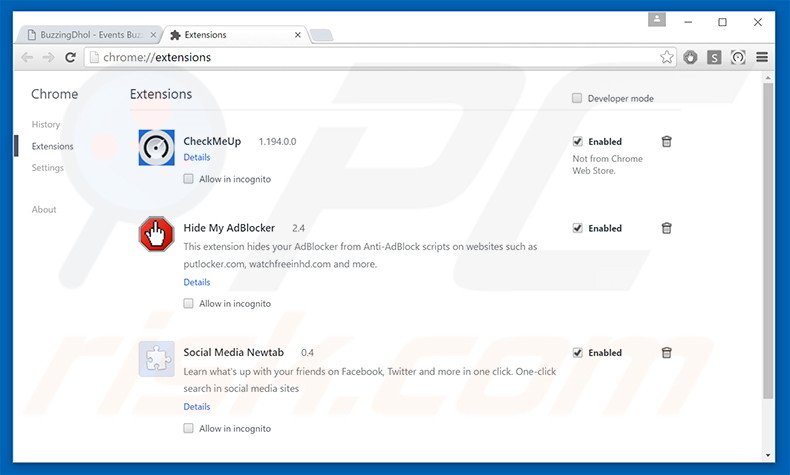Remove CheckMeUp with its trash icon
The height and width of the screenshot is (475, 790).
(667, 142)
